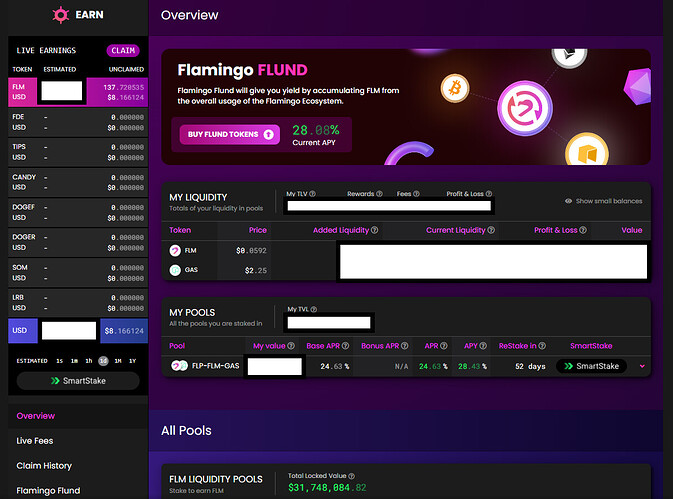Select 1M (month) estimated interval

pos(118,361)
